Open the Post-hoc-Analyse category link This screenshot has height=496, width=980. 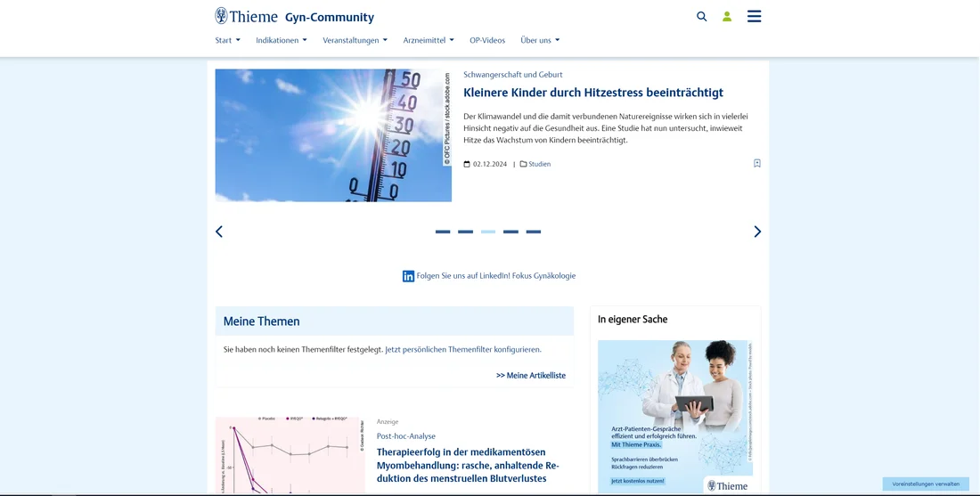click(x=406, y=436)
